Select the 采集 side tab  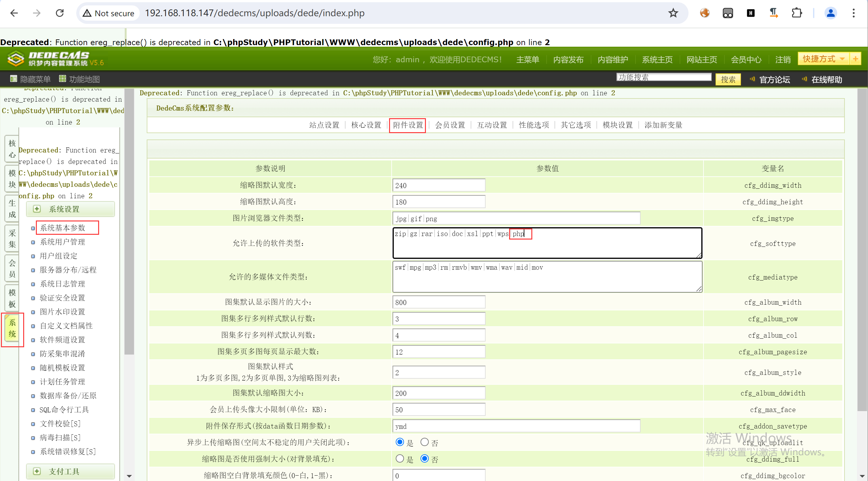[x=12, y=239]
